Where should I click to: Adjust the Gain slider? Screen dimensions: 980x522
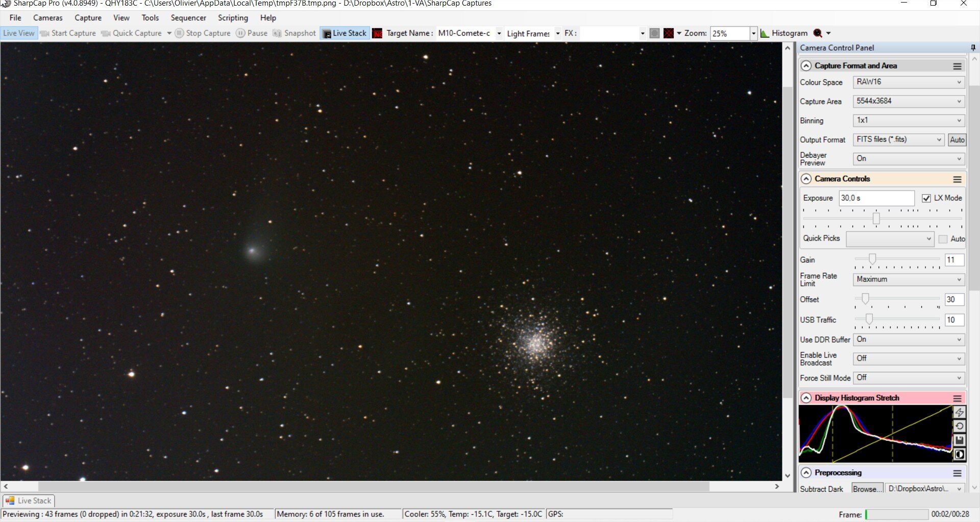872,259
